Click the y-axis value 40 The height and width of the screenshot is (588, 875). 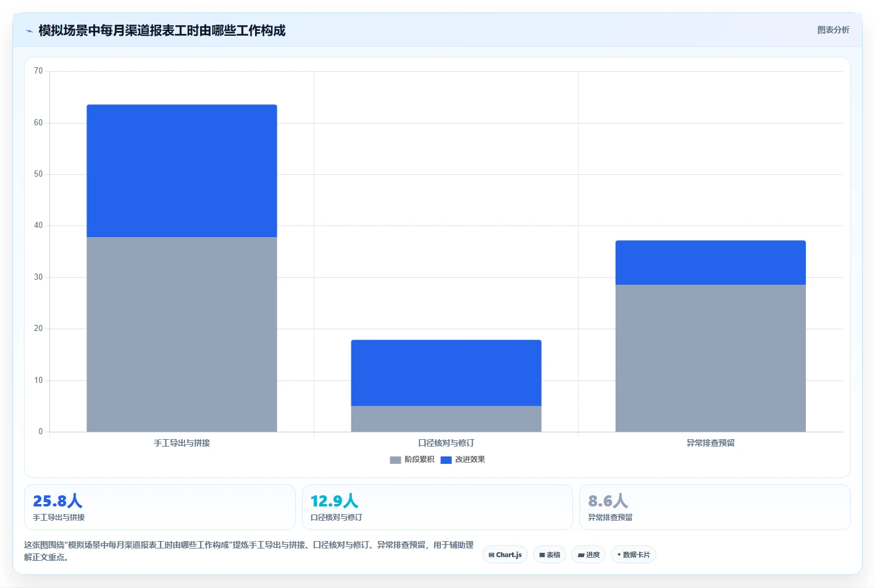[x=38, y=225]
